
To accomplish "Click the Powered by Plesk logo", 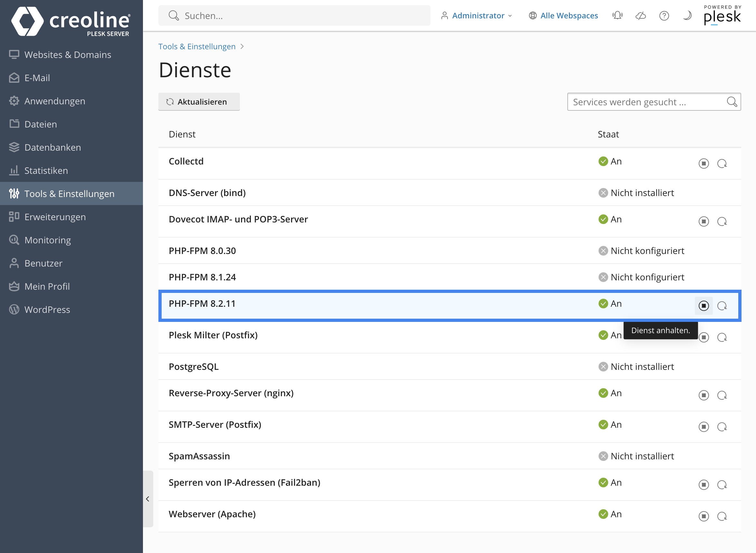I will (x=722, y=15).
